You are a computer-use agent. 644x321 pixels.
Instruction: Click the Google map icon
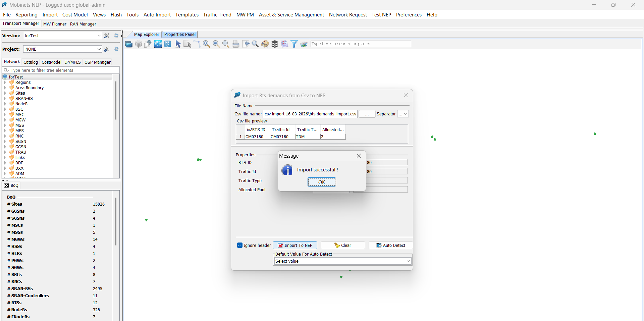click(x=168, y=44)
